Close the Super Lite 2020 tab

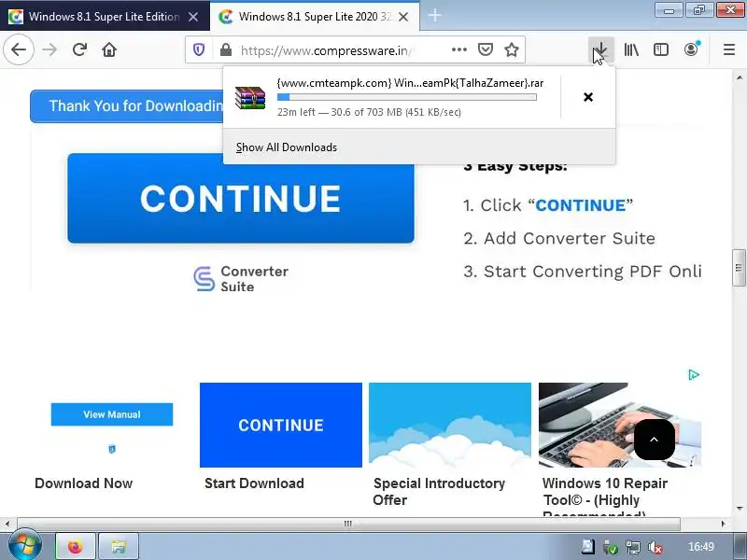[403, 17]
